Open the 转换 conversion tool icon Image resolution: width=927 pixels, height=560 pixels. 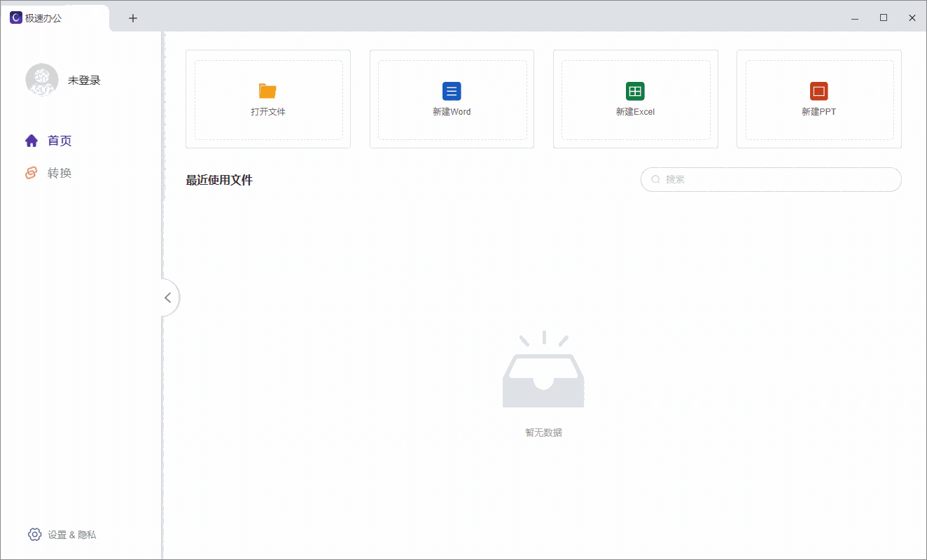click(31, 172)
